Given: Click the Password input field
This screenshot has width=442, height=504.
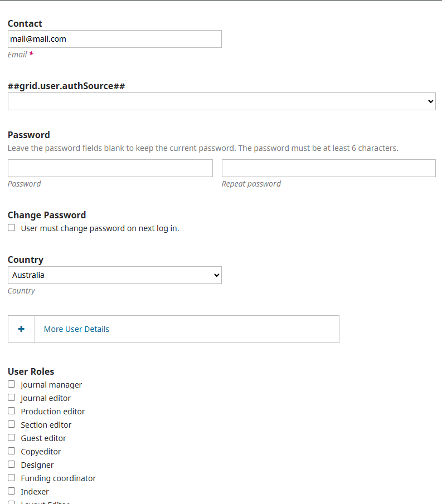Looking at the screenshot, I should (x=110, y=168).
